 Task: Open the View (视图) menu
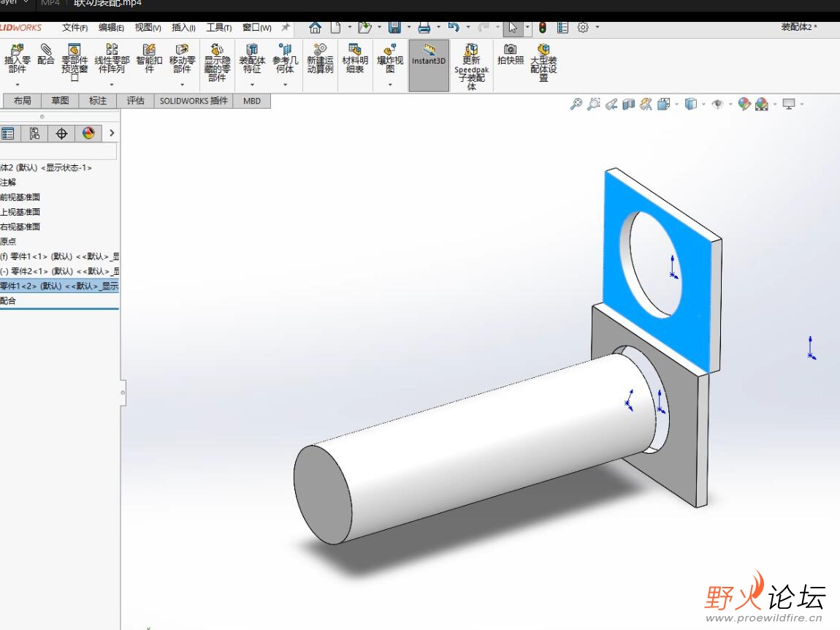coord(148,27)
